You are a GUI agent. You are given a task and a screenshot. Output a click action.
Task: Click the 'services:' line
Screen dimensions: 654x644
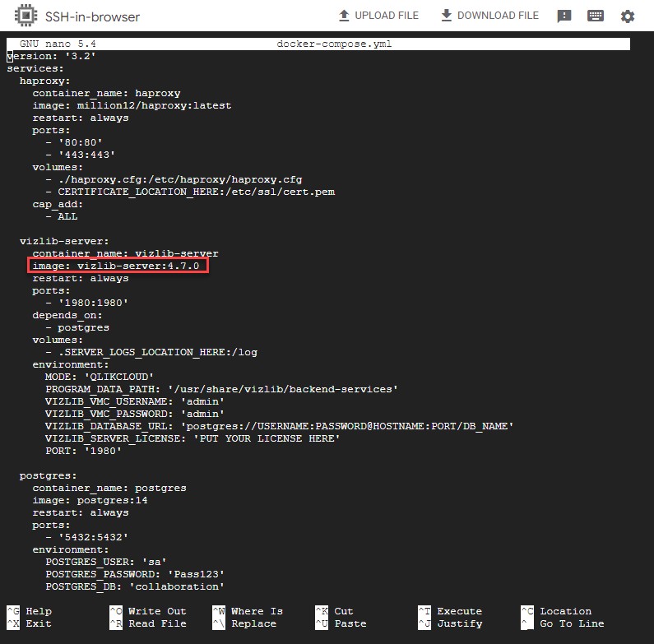coord(35,68)
